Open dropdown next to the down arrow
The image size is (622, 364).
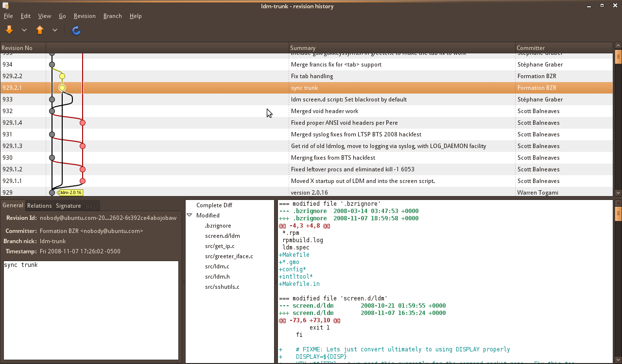(24, 30)
